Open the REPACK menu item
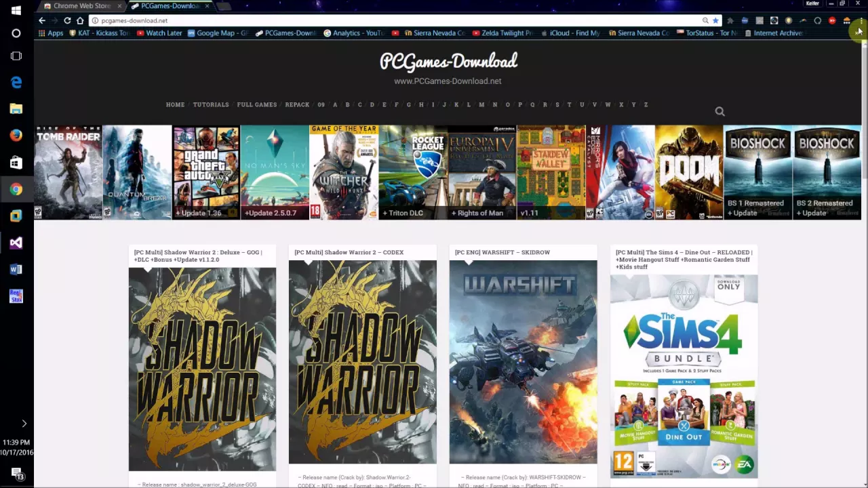The width and height of the screenshot is (868, 488). coord(297,105)
